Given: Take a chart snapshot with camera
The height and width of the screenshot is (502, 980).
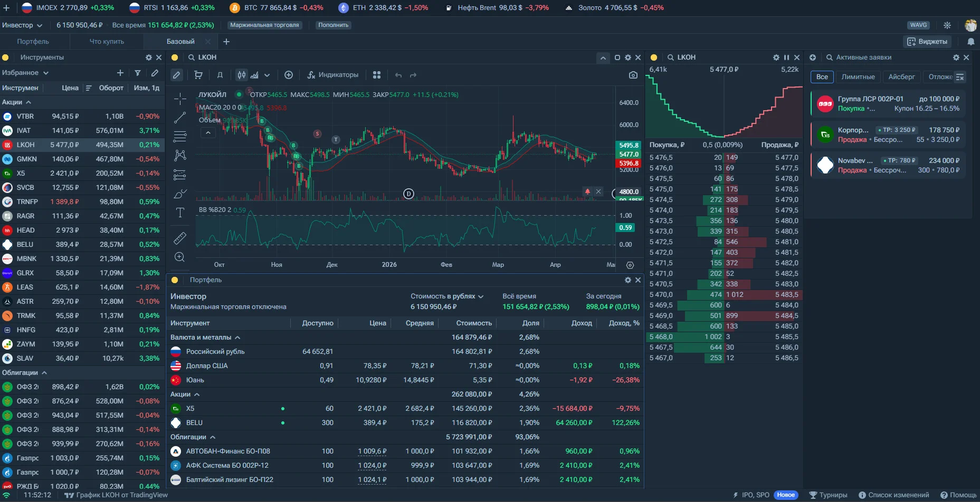Looking at the screenshot, I should click(x=633, y=75).
